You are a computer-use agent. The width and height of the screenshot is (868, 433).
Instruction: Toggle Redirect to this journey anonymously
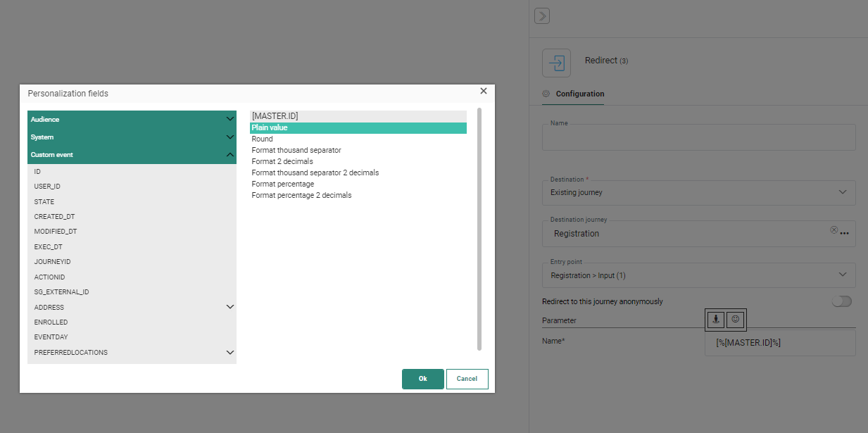click(841, 301)
